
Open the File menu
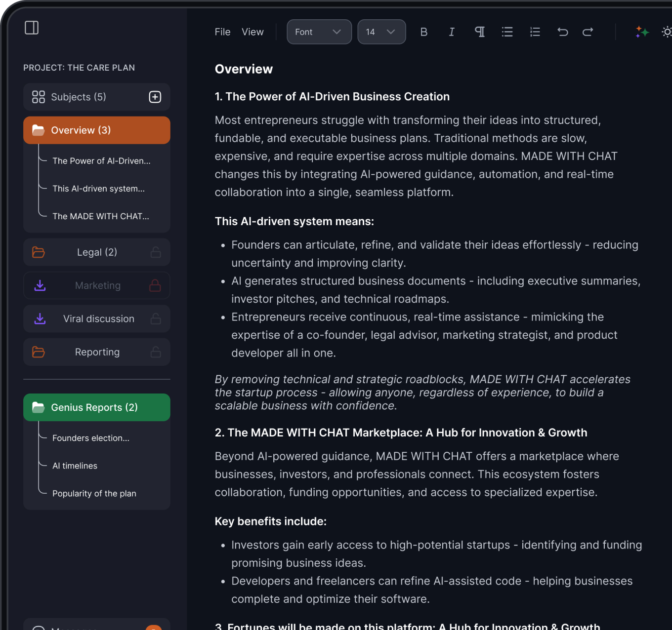pyautogui.click(x=222, y=32)
